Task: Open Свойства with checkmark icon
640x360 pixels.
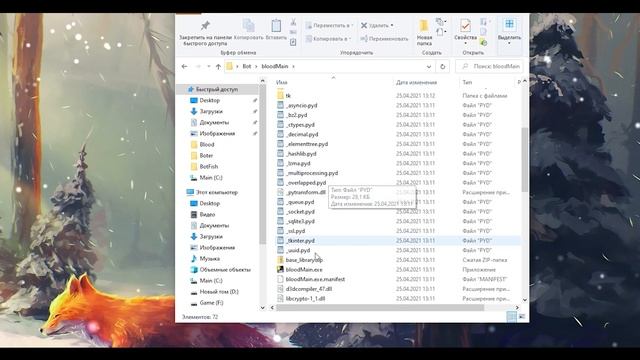Action: tap(465, 30)
